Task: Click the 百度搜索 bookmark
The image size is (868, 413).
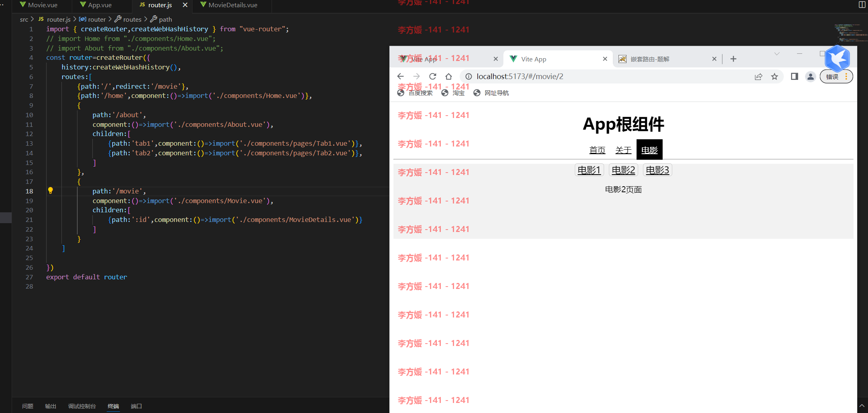Action: click(415, 93)
